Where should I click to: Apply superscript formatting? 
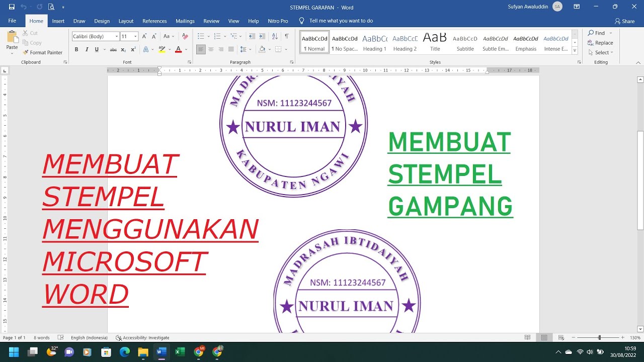tap(133, 49)
